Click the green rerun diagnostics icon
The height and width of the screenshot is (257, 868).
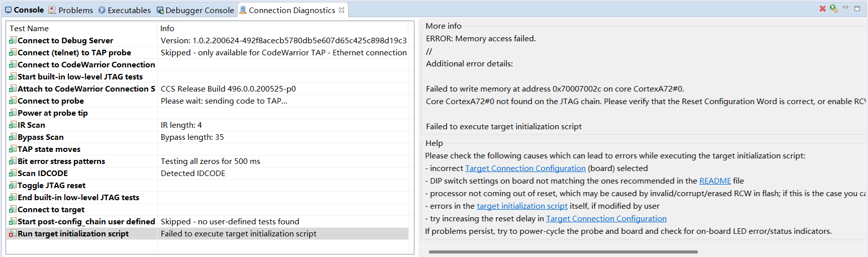point(833,9)
